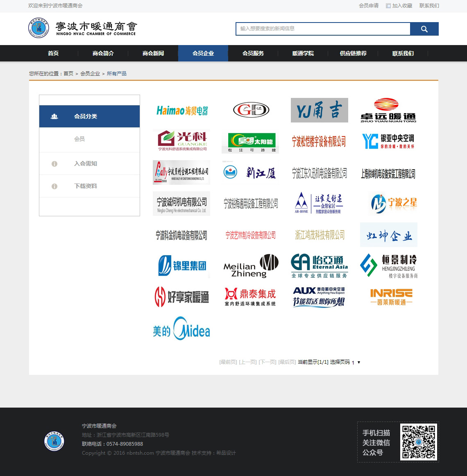Open the 太阳能 green member logo
This screenshot has width=467, height=476.
251,141
